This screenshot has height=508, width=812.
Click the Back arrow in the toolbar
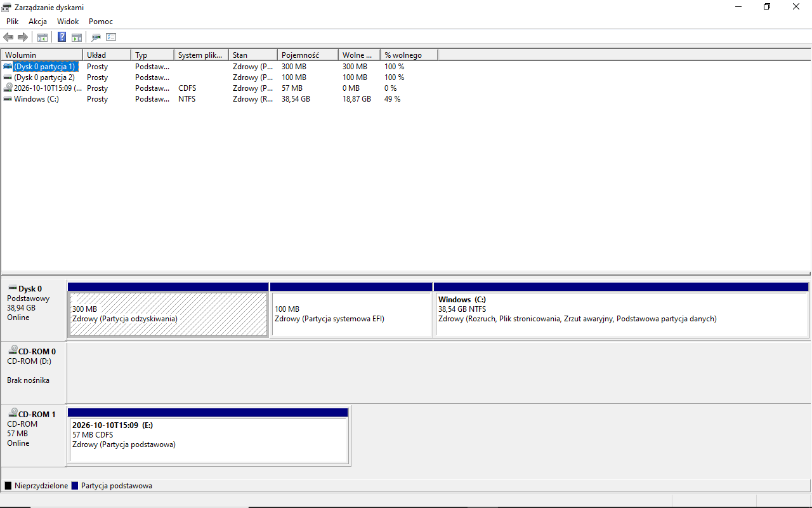tap(8, 37)
